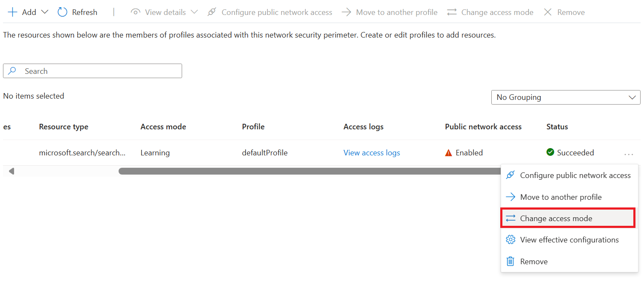Open the View access logs link
644x283 pixels.
(371, 152)
